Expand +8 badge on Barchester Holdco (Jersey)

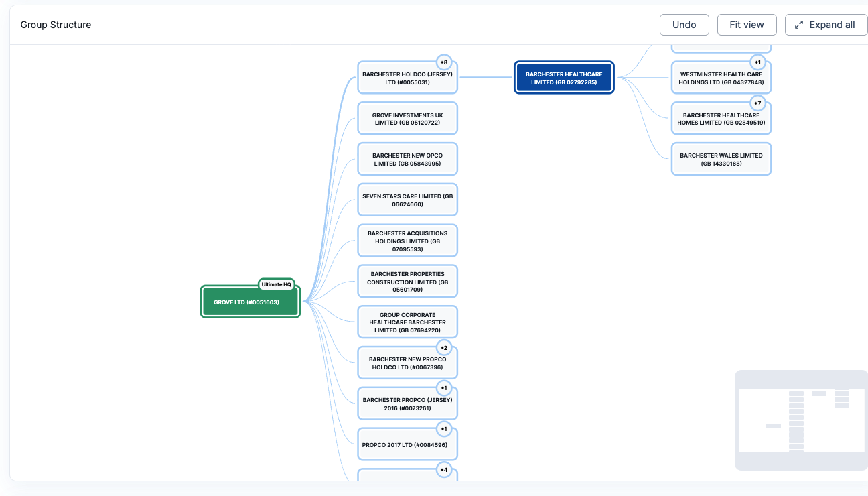click(x=443, y=62)
